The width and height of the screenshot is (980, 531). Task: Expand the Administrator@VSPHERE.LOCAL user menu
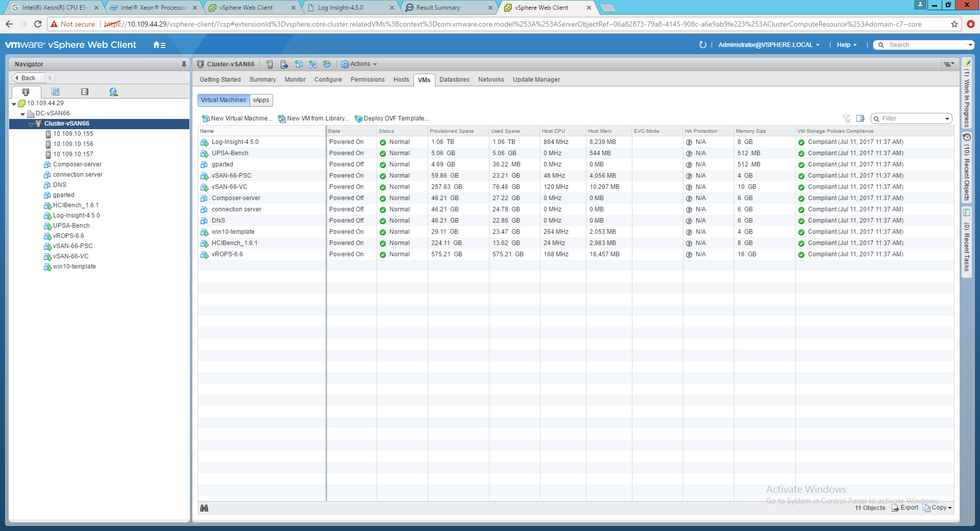[768, 45]
